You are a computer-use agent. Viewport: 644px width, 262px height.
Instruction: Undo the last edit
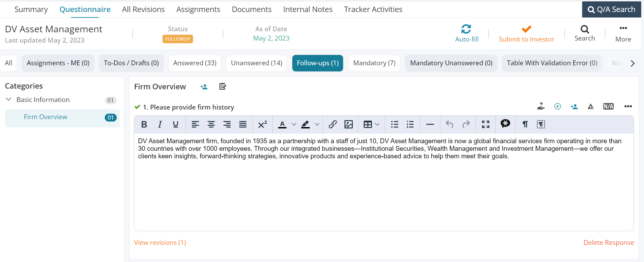tap(450, 124)
